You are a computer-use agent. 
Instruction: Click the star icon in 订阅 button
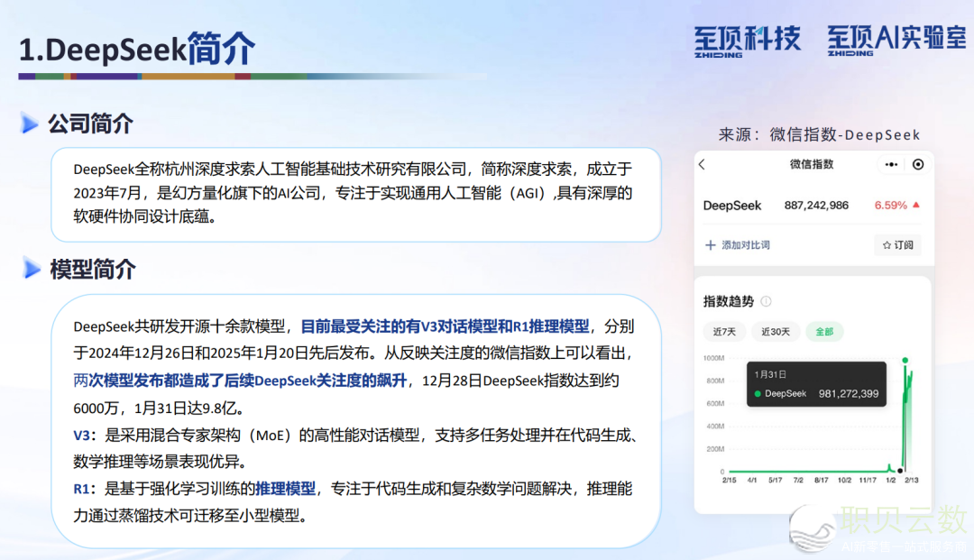pyautogui.click(x=887, y=245)
